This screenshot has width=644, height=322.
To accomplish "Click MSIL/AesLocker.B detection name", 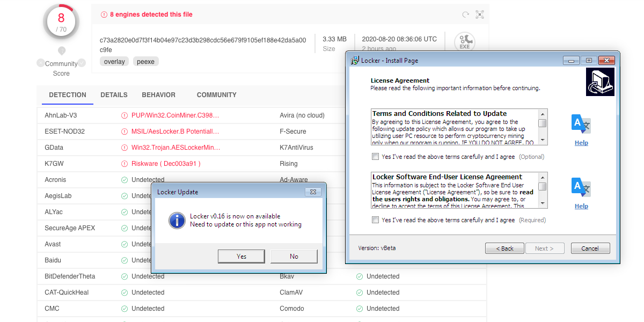I will [x=175, y=131].
